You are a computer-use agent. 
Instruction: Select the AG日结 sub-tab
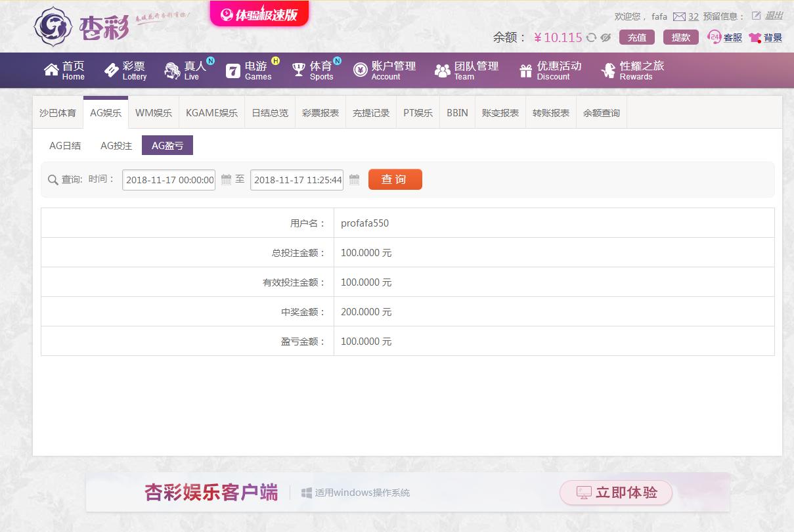[x=65, y=145]
